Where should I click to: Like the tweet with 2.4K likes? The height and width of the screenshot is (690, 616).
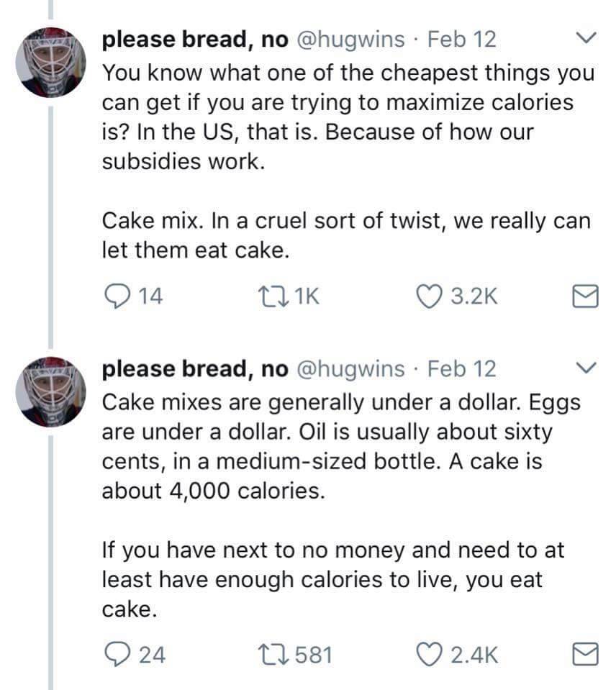click(431, 654)
